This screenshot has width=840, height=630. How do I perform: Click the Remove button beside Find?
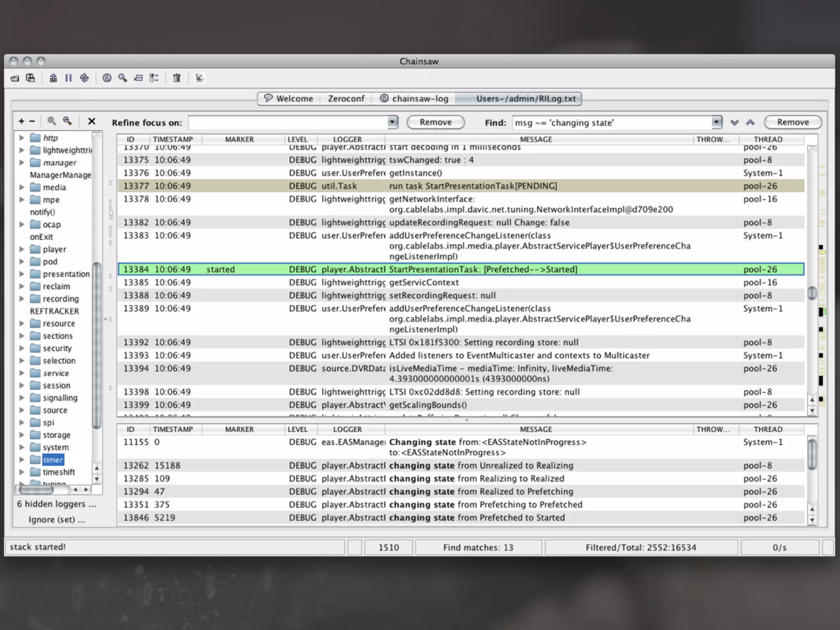point(792,122)
